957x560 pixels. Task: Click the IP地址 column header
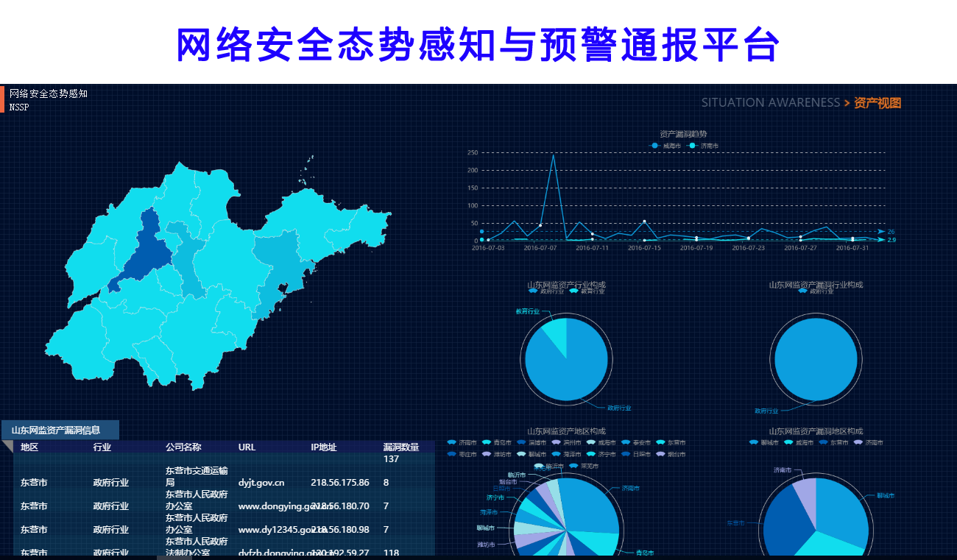(324, 447)
